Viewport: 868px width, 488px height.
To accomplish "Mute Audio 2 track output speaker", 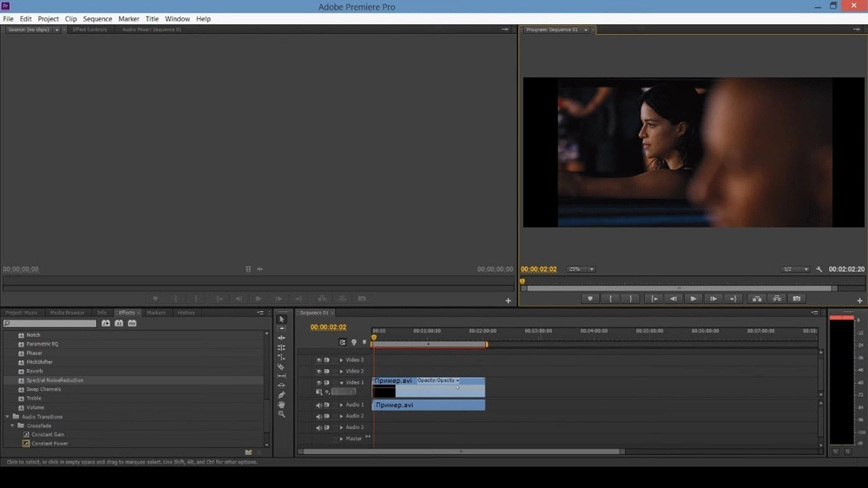I will [319, 416].
